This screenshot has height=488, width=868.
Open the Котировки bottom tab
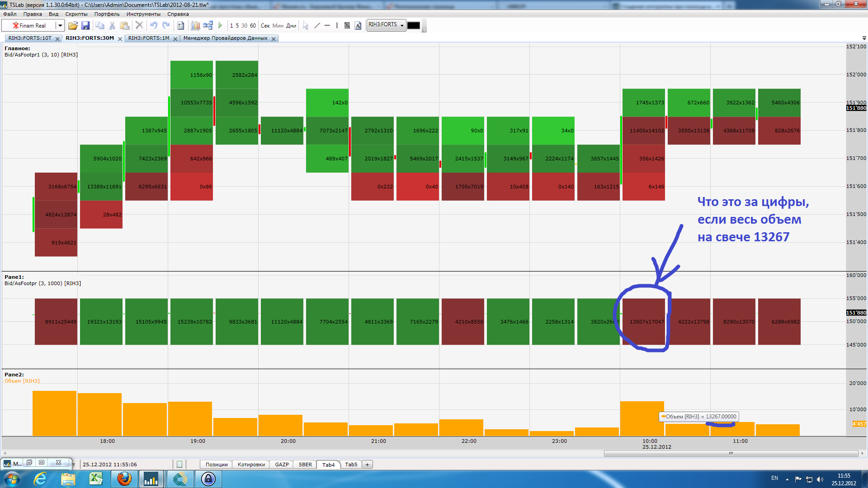click(251, 465)
